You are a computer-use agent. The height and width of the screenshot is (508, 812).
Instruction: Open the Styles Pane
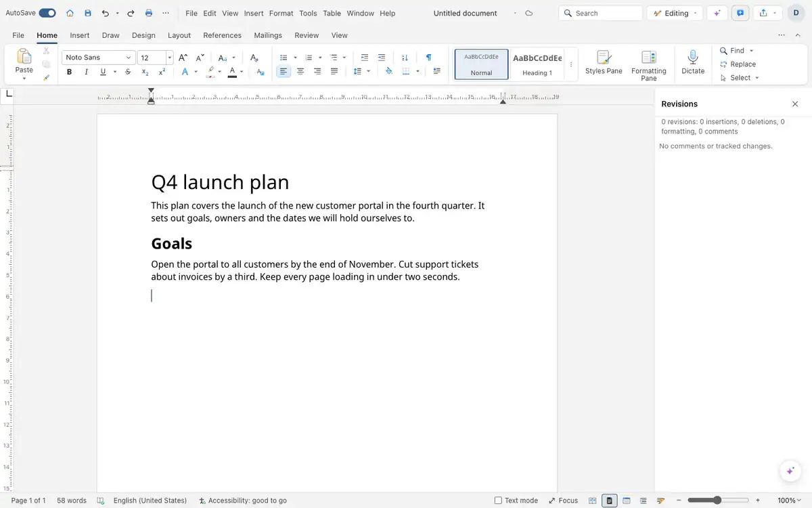click(x=604, y=62)
